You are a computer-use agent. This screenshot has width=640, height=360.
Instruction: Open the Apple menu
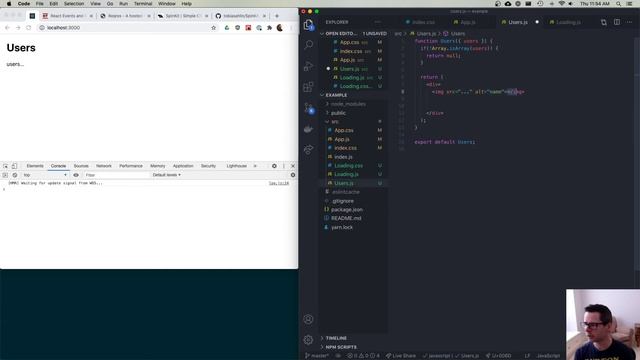coord(9,4)
